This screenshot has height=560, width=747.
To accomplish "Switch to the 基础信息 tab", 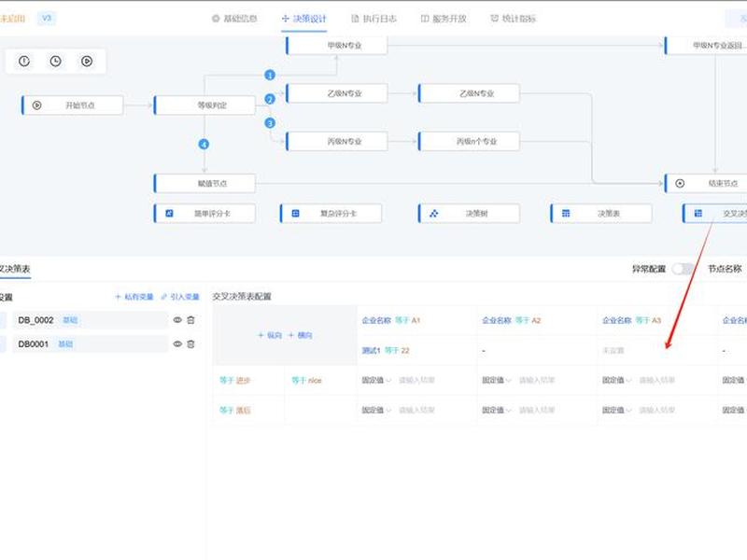I will tap(234, 19).
